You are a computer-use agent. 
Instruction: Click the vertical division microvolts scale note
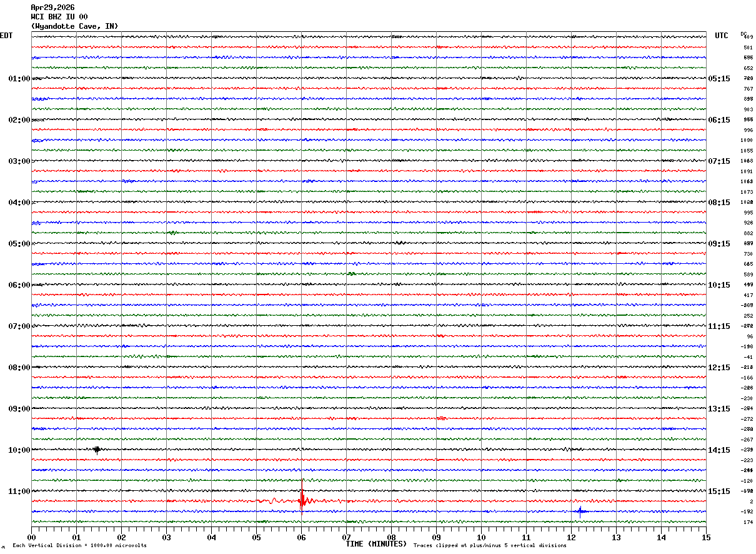(x=79, y=546)
